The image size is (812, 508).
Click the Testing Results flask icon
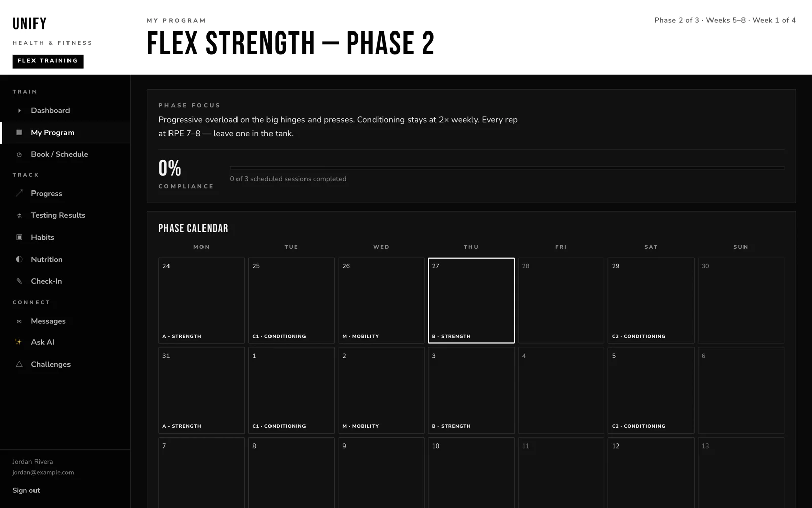pyautogui.click(x=19, y=215)
